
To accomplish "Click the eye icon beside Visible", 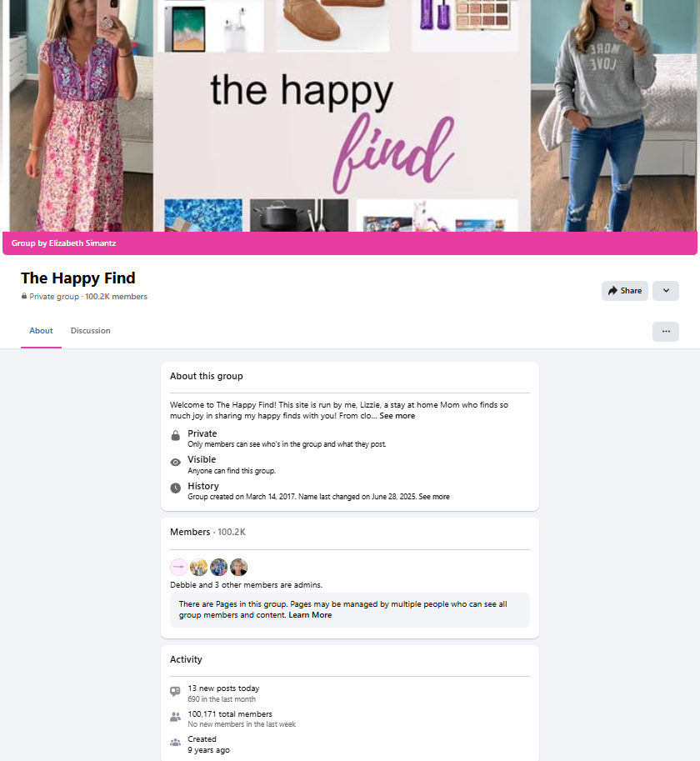I will (x=176, y=462).
